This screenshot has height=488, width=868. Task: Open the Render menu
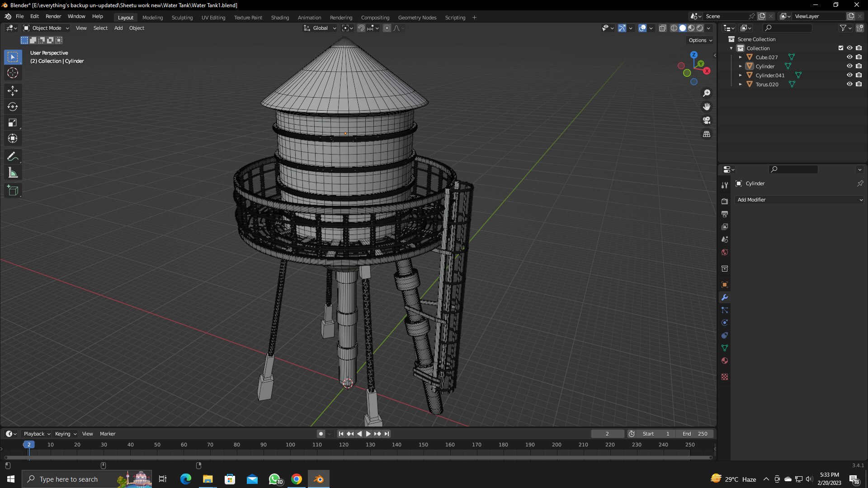pos(53,16)
